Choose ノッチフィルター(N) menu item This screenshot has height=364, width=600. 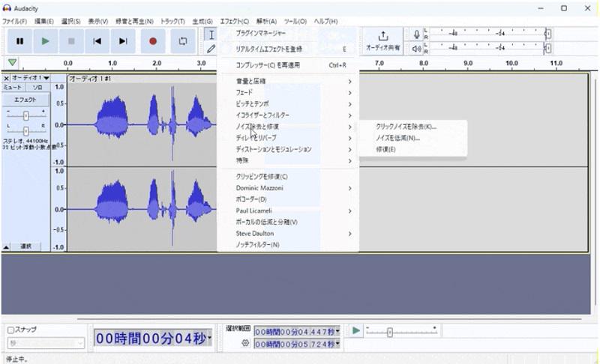[x=288, y=245]
